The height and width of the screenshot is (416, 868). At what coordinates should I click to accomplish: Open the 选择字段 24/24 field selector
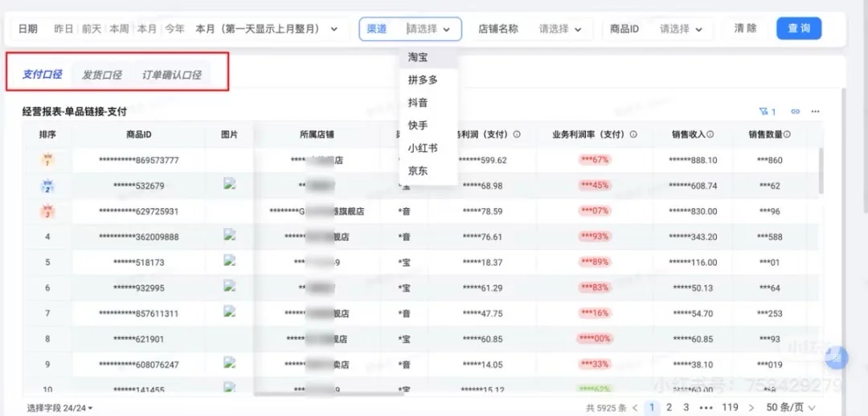pos(59,408)
